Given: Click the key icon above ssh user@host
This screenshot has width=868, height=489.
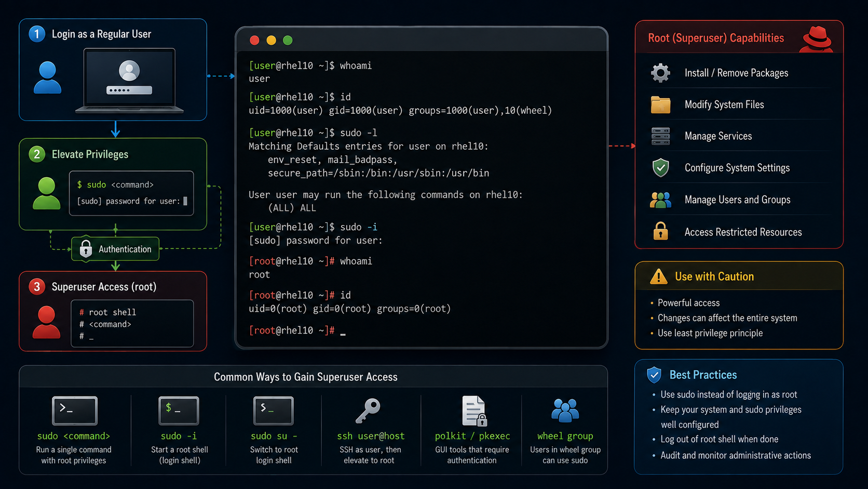Looking at the screenshot, I should click(368, 411).
